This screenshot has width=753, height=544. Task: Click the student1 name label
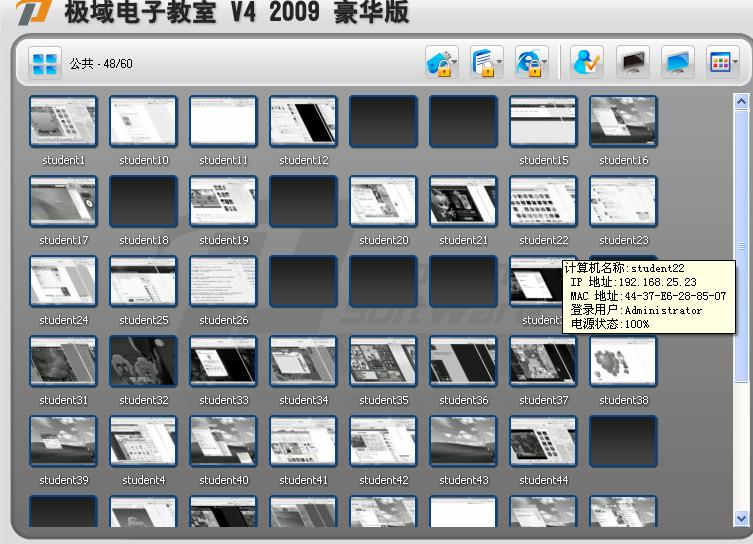[63, 160]
